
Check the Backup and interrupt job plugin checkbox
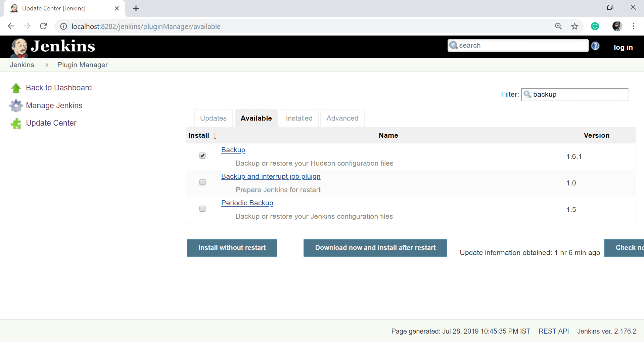coord(202,182)
